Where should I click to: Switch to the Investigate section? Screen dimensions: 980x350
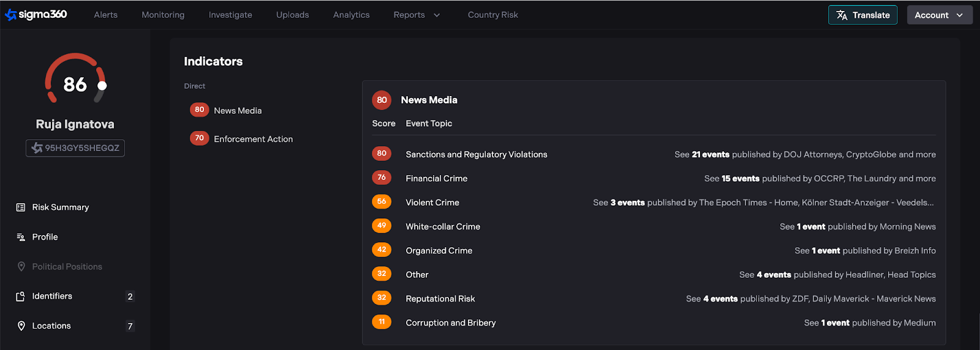click(x=230, y=15)
